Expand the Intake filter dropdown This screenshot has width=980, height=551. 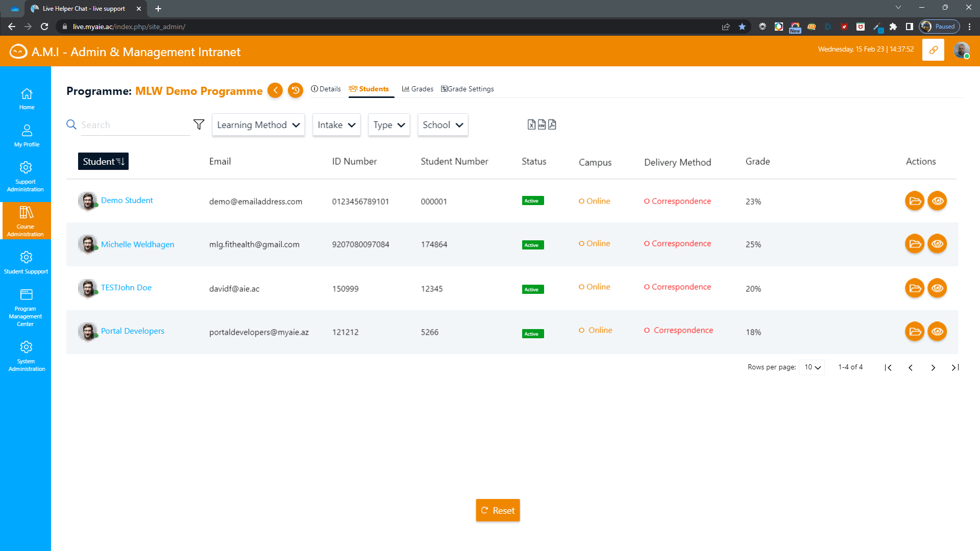[x=336, y=125]
